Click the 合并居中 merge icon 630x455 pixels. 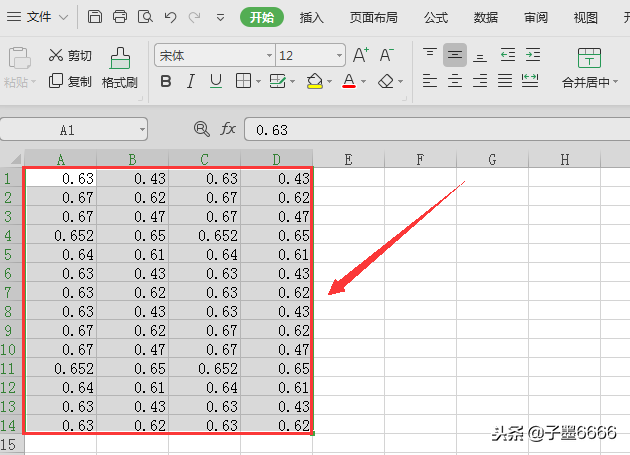coord(589,58)
